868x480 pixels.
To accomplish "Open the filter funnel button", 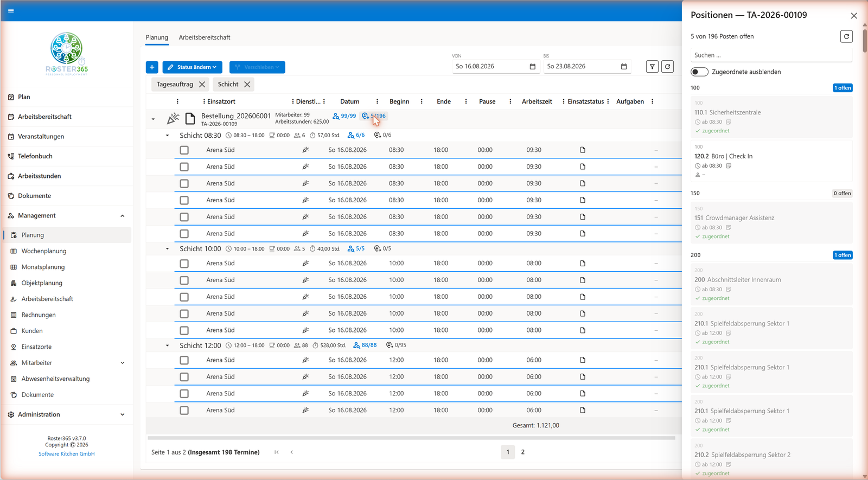I will click(652, 67).
